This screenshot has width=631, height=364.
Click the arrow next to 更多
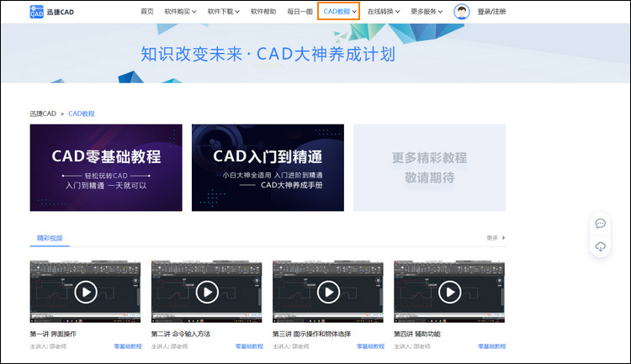tap(503, 238)
